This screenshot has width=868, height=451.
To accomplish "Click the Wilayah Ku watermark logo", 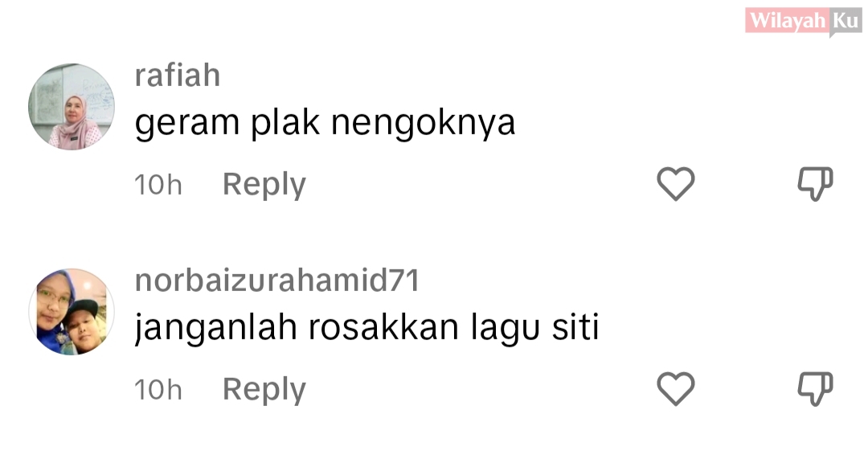I will [x=803, y=22].
